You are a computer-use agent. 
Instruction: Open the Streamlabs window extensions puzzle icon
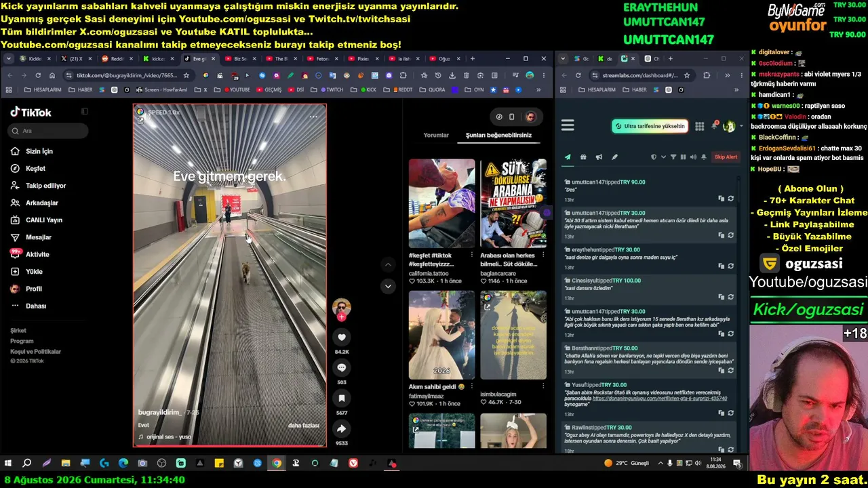pos(707,75)
